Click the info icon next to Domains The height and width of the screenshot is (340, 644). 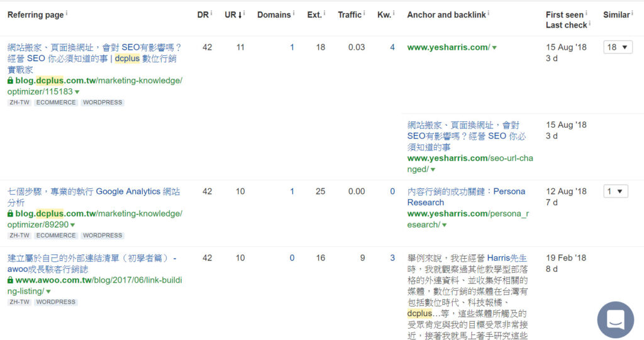(294, 13)
